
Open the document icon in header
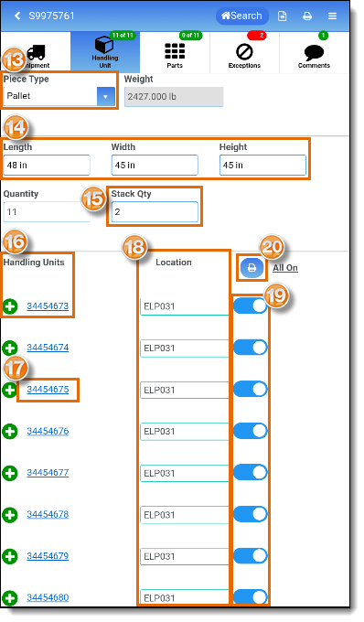tap(283, 16)
